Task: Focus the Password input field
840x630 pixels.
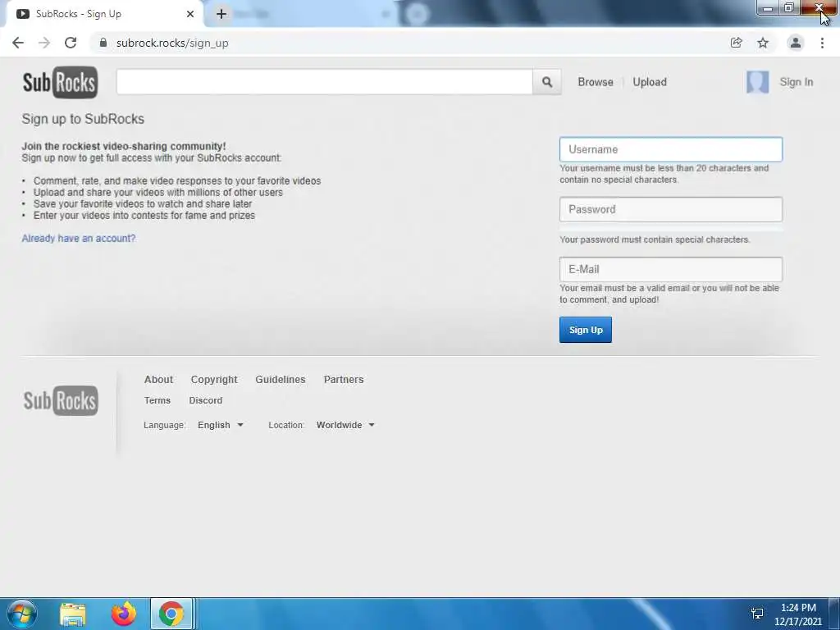Action: 671,209
